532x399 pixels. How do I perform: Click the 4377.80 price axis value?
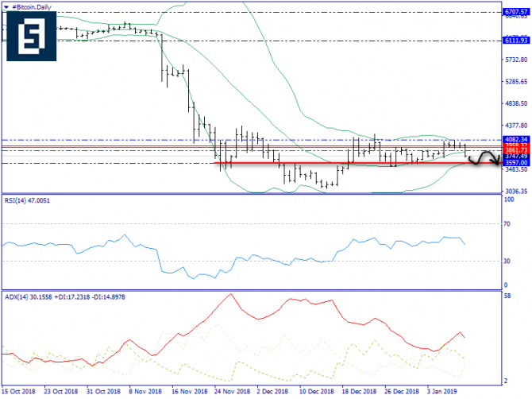[x=516, y=126]
